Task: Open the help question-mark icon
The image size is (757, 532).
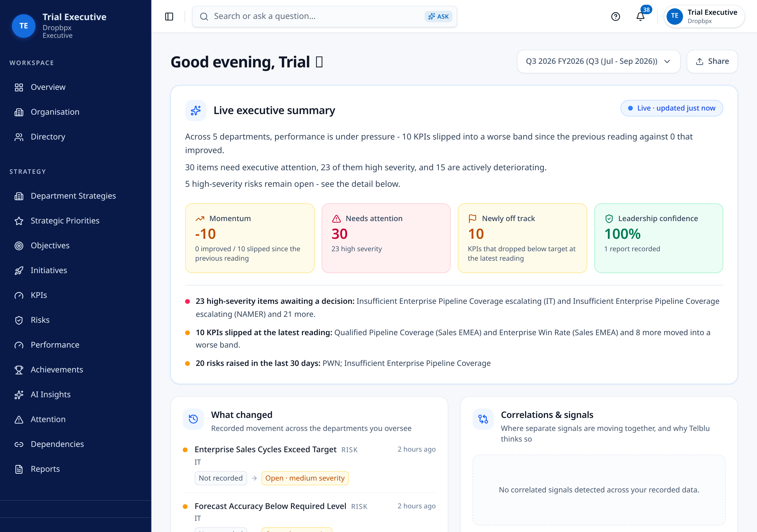Action: (615, 17)
